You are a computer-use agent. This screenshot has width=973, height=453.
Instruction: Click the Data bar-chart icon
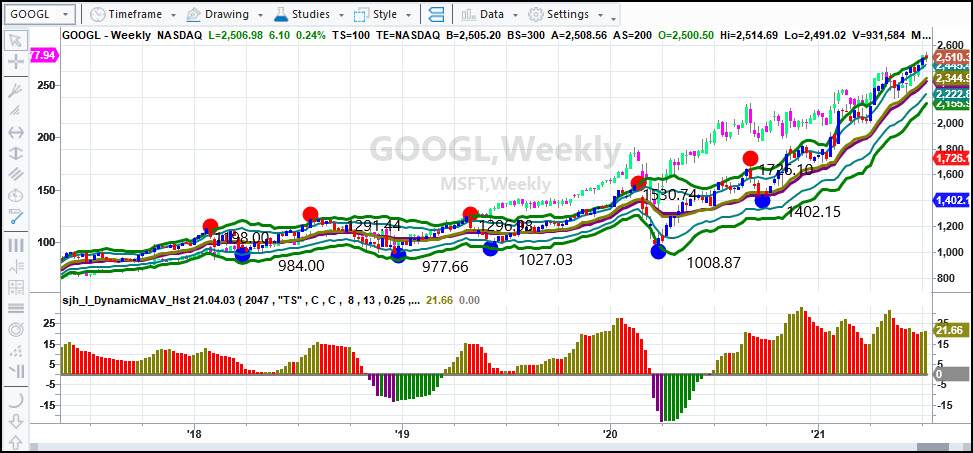click(x=469, y=14)
